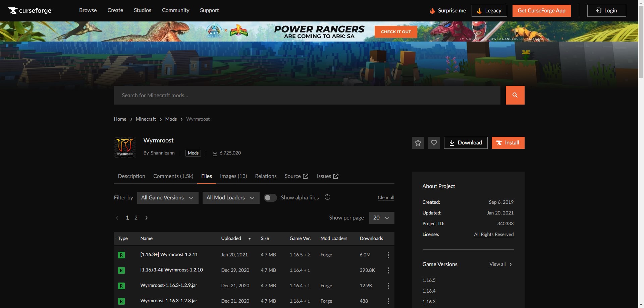Click the orange search magnifier button
Screen dimensions: 644x308
pos(515,95)
